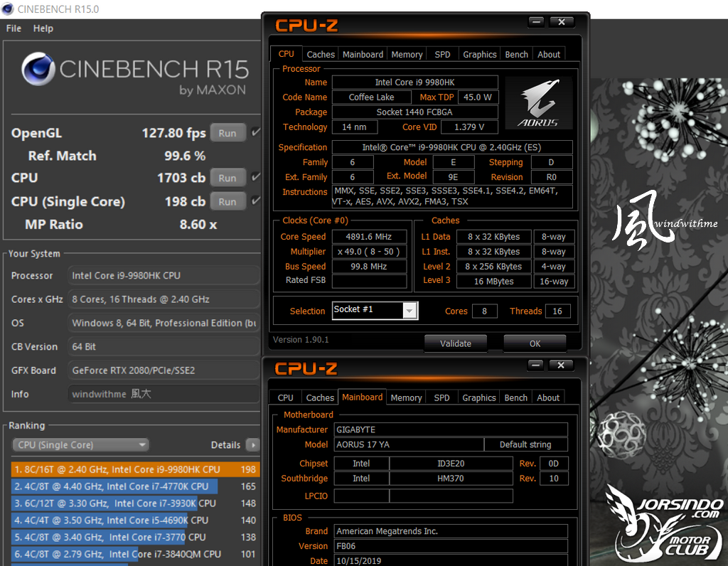Click the Processor field in Your System
Viewport: 728px width, 566px height.
[163, 275]
